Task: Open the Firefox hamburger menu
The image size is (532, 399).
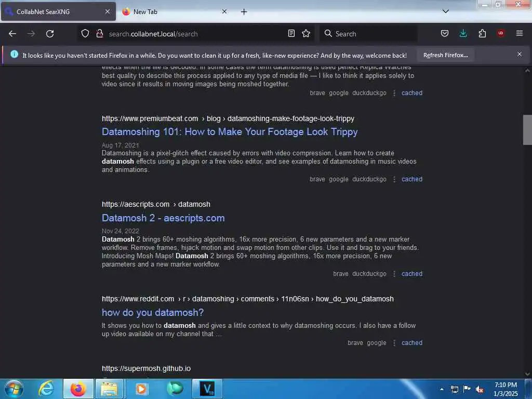Action: (x=520, y=33)
